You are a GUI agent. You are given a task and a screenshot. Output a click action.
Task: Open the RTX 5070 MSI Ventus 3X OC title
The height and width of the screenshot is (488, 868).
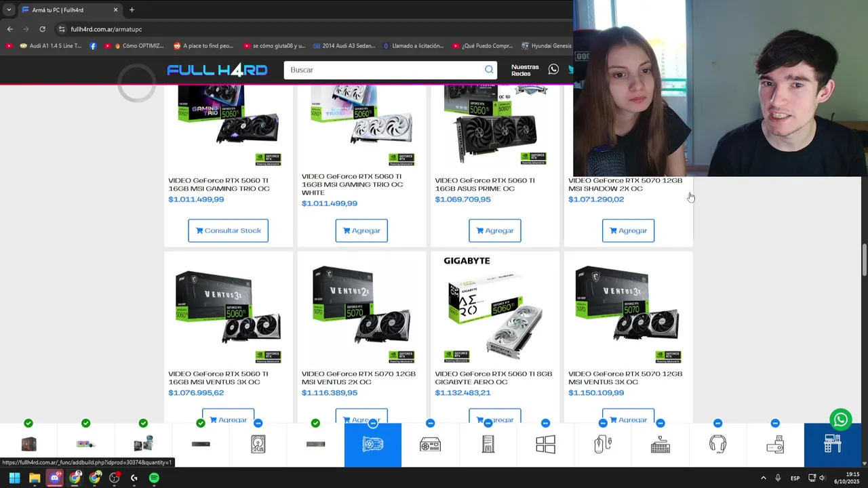coord(625,378)
